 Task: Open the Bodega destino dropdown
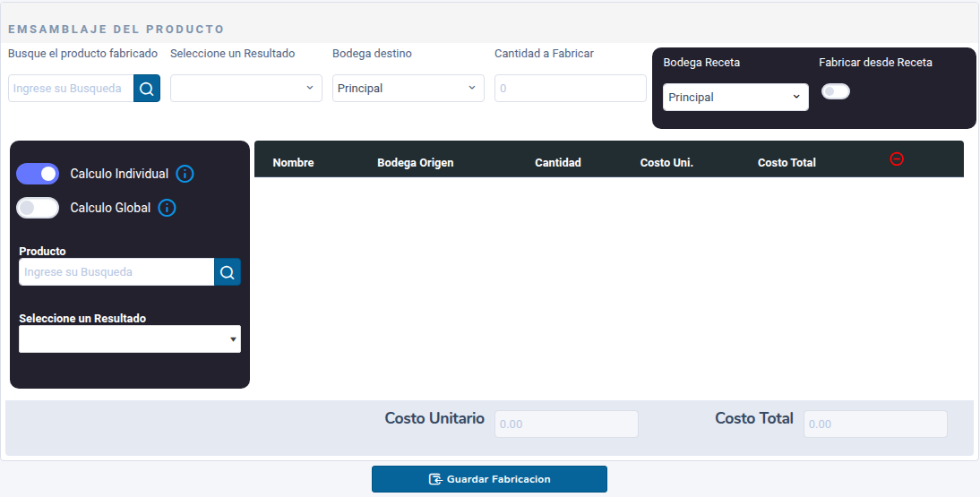[x=408, y=88]
